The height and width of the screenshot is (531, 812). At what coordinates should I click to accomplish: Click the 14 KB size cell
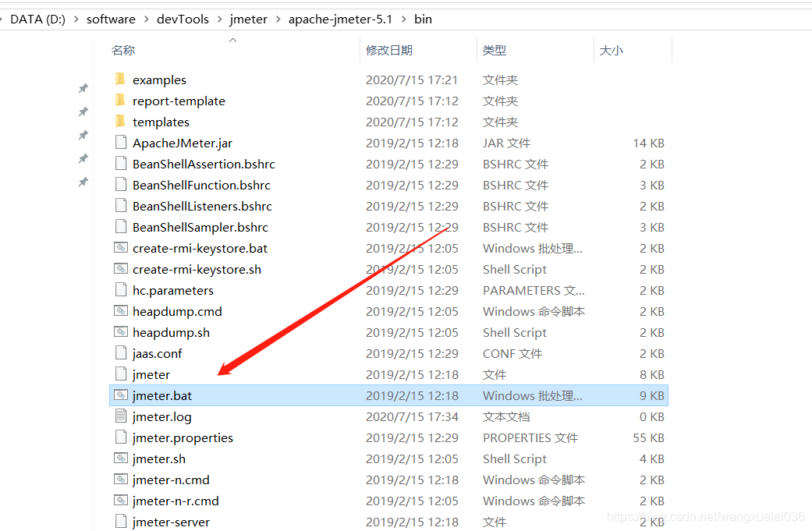648,143
